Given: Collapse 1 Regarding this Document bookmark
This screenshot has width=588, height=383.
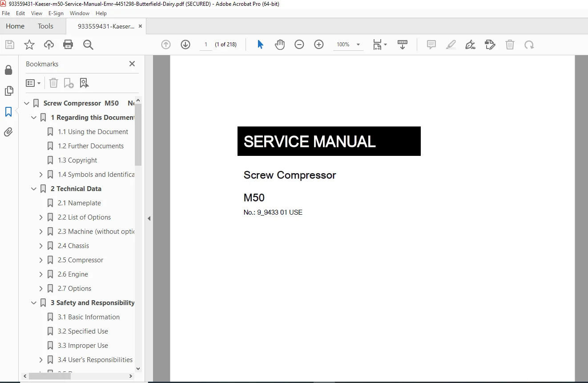Looking at the screenshot, I should pyautogui.click(x=34, y=118).
